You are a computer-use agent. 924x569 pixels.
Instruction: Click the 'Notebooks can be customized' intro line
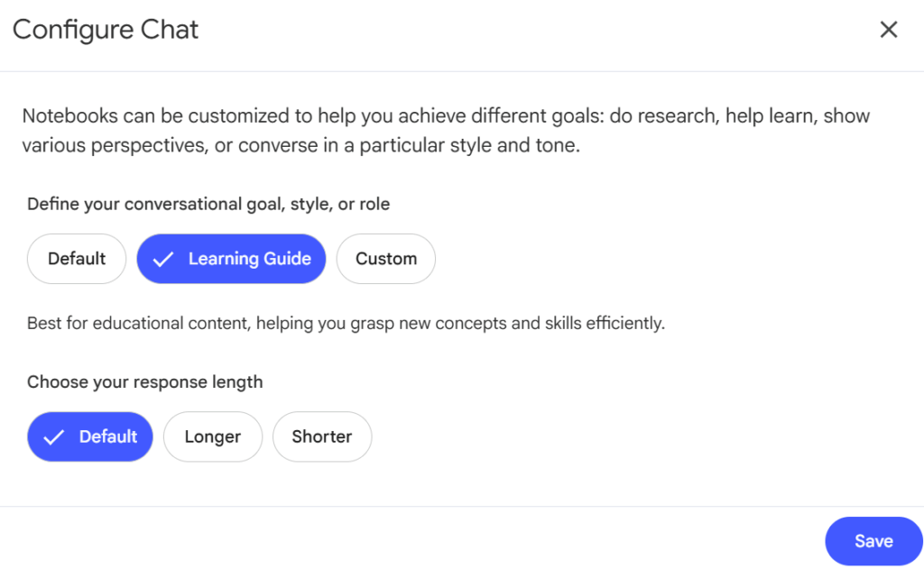click(x=446, y=116)
